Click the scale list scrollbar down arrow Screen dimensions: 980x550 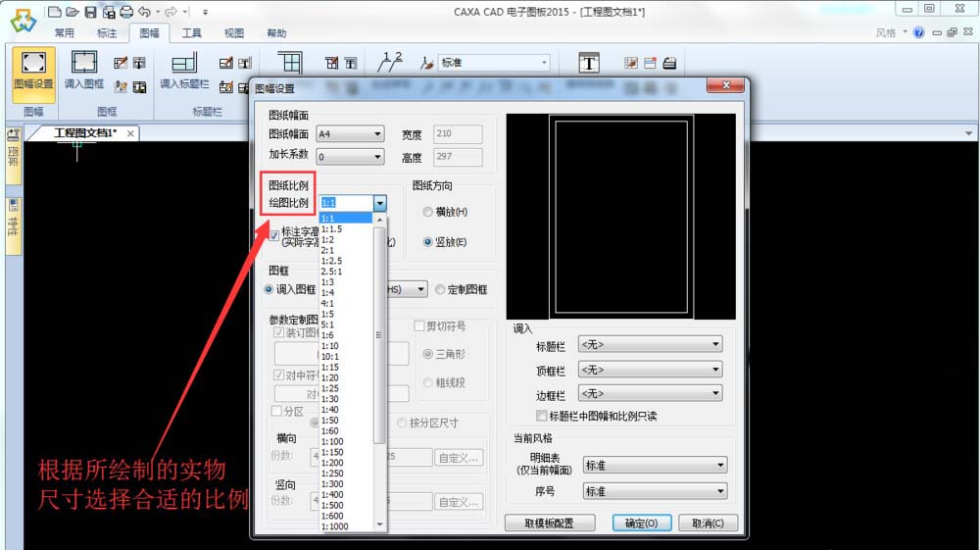coord(379,525)
